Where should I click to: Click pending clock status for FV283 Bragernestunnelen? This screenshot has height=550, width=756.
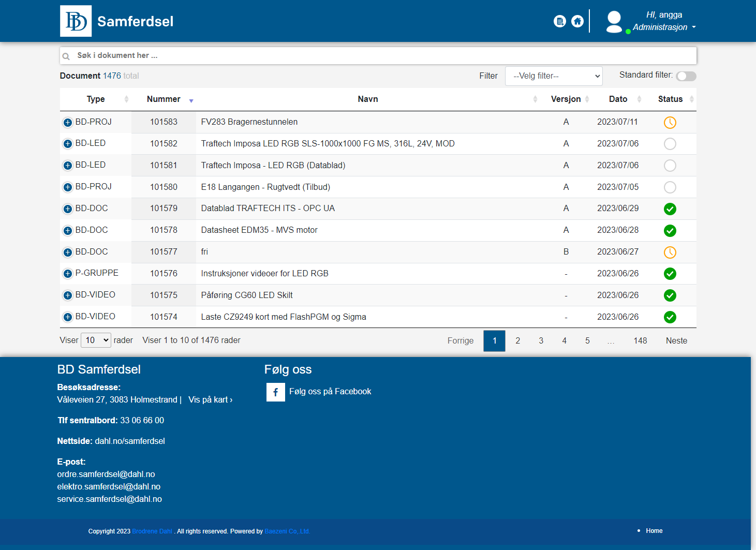(x=670, y=123)
